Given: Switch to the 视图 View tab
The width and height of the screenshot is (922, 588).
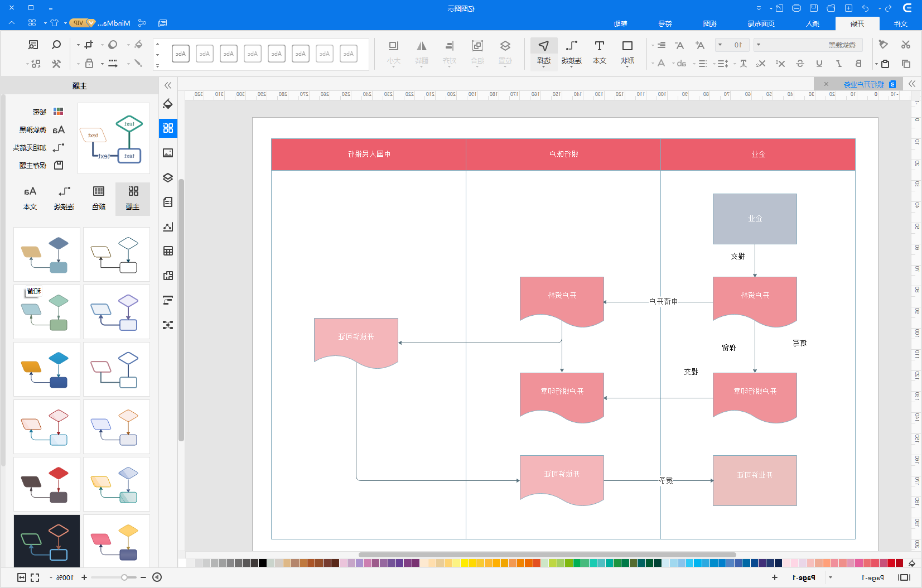Looking at the screenshot, I should click(710, 23).
